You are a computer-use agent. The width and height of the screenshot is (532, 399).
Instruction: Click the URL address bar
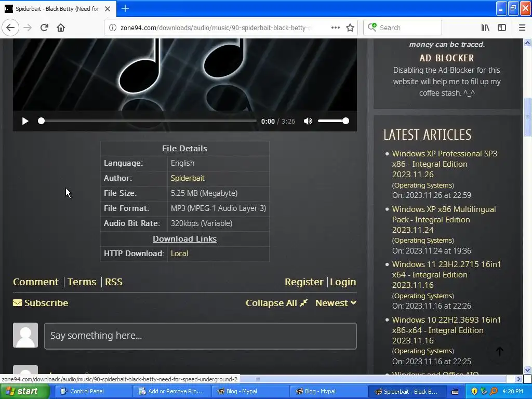[216, 28]
